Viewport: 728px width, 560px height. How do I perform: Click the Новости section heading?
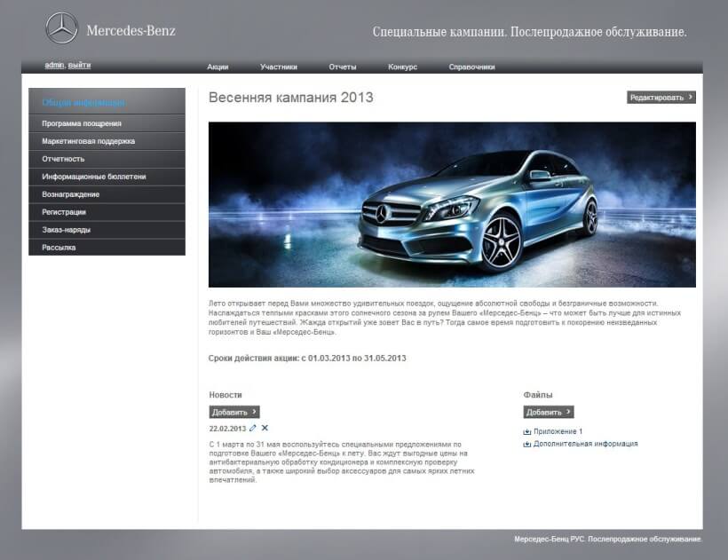coord(226,395)
